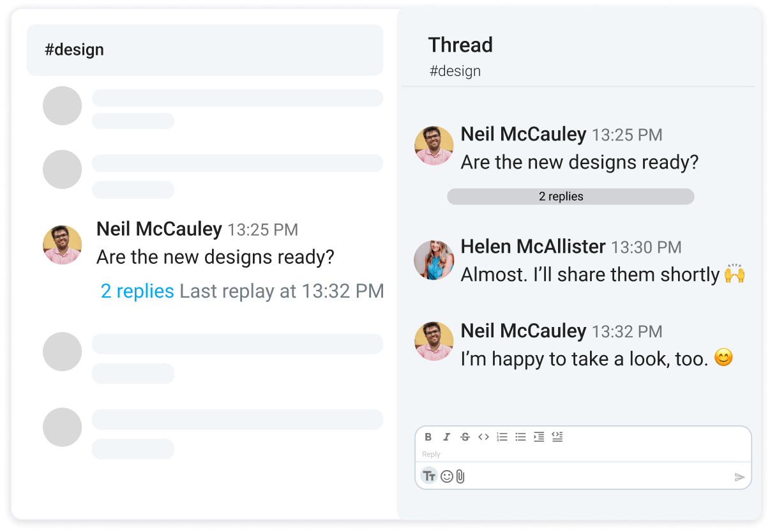Open the 2 replies link under Neil's message

point(137,291)
